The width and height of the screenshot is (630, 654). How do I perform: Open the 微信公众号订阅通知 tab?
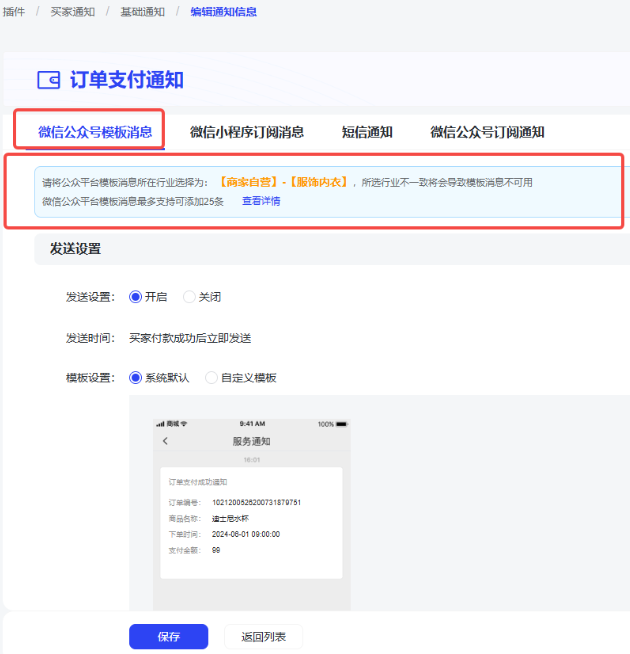(487, 132)
